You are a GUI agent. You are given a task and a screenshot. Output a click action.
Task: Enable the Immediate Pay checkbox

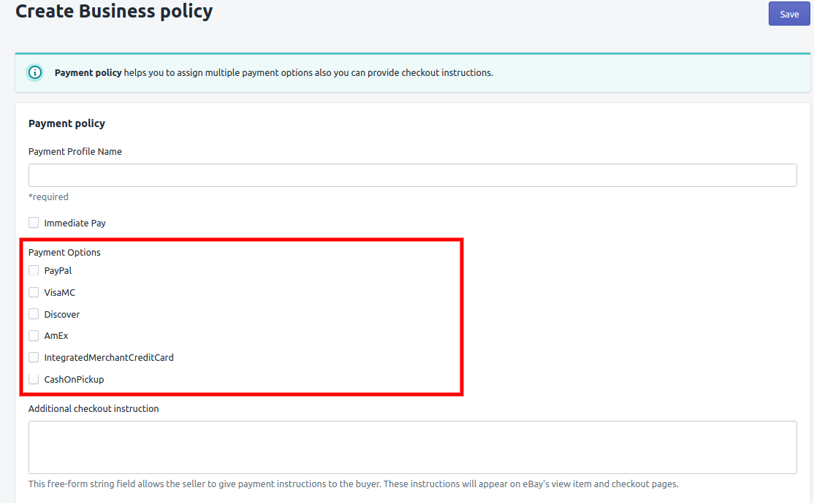[x=34, y=223]
